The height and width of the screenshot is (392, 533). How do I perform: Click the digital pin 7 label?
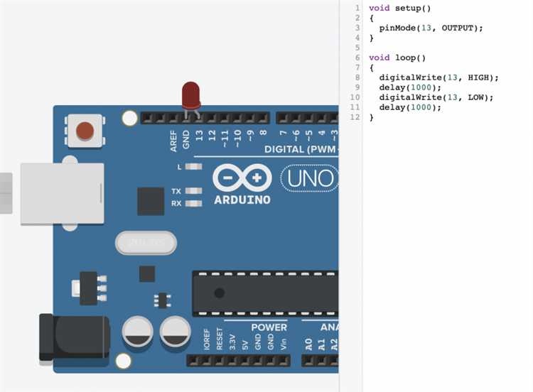tap(283, 133)
